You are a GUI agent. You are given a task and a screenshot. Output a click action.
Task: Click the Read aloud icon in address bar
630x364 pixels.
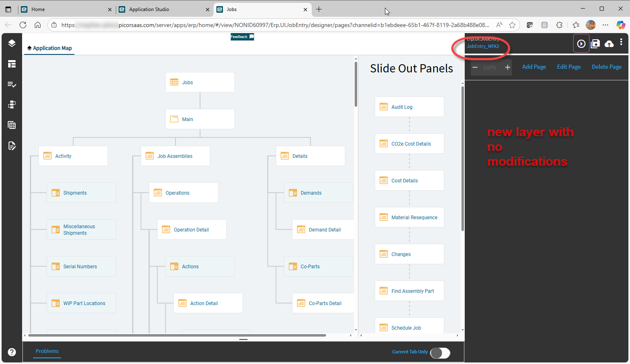[x=499, y=25]
